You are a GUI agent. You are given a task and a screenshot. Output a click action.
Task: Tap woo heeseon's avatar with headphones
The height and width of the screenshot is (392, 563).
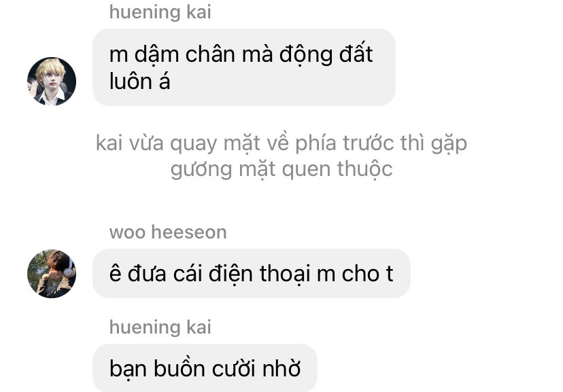(x=52, y=274)
